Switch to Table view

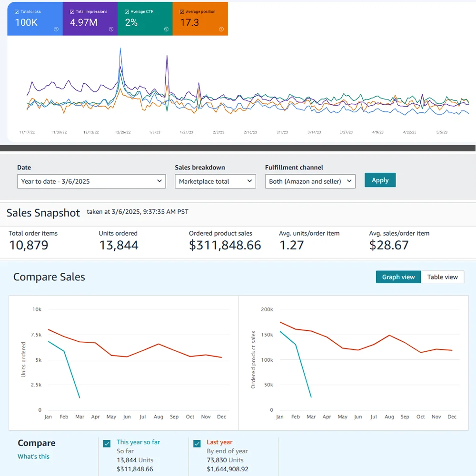coord(442,277)
